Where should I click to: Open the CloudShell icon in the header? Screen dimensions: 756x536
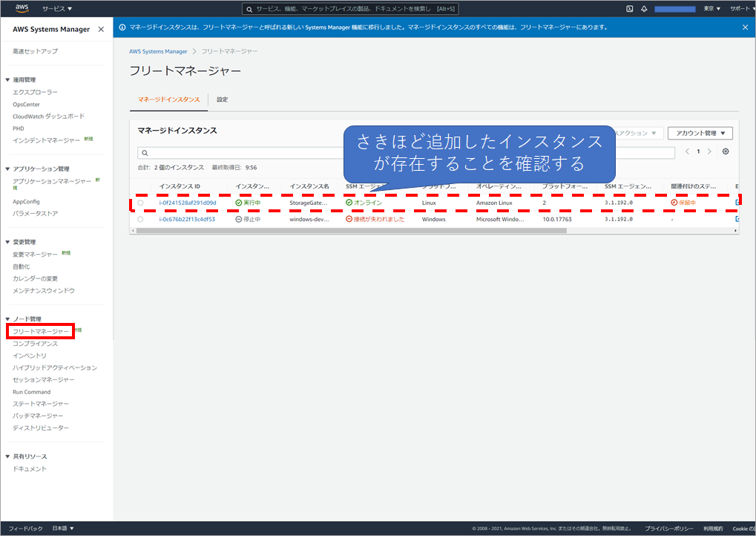click(629, 9)
